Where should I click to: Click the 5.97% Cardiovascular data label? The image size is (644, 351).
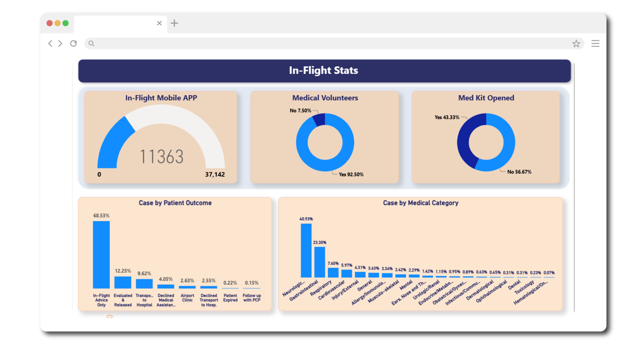(x=347, y=265)
